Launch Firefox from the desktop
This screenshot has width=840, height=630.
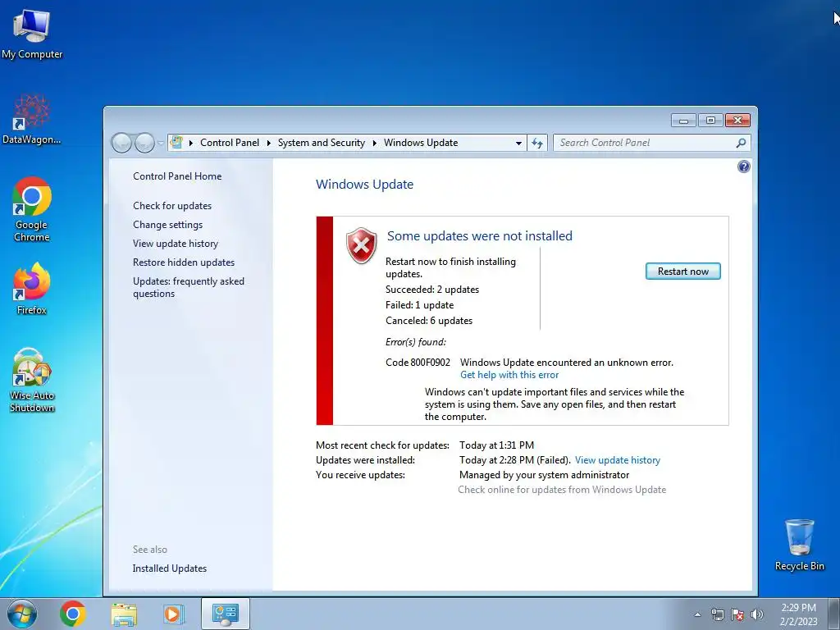[32, 288]
